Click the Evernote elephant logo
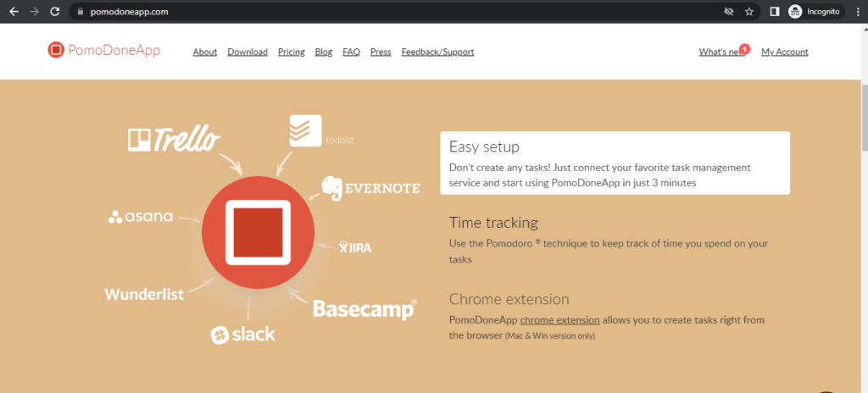The width and height of the screenshot is (868, 393). (332, 188)
